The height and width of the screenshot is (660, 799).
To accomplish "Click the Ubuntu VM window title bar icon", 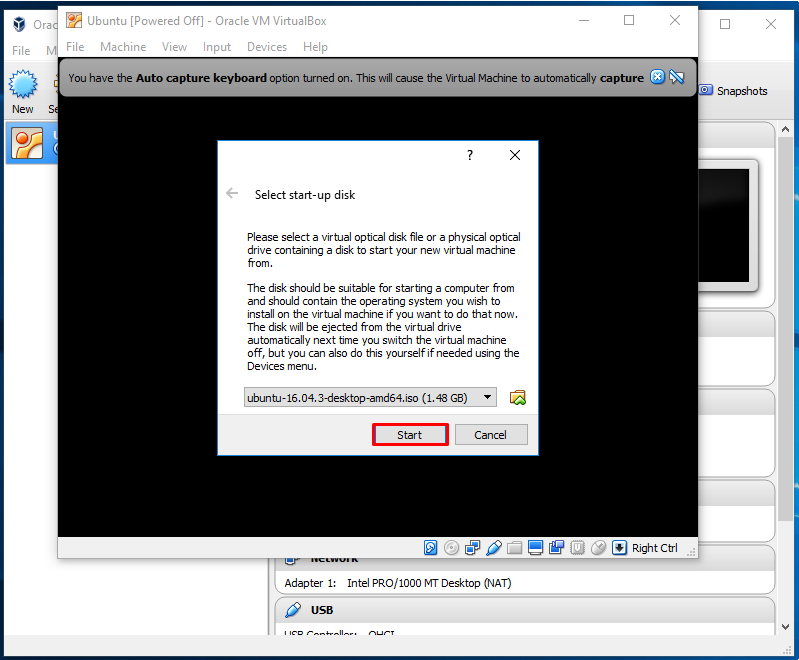I will (x=74, y=21).
